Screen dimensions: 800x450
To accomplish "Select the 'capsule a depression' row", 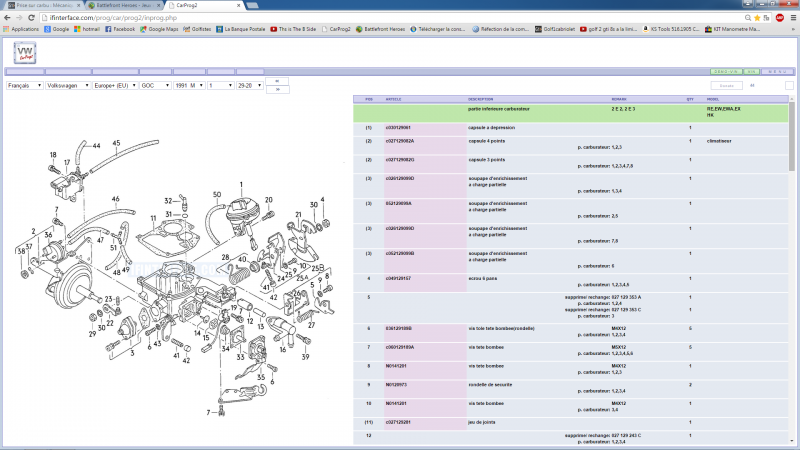I will [570, 128].
